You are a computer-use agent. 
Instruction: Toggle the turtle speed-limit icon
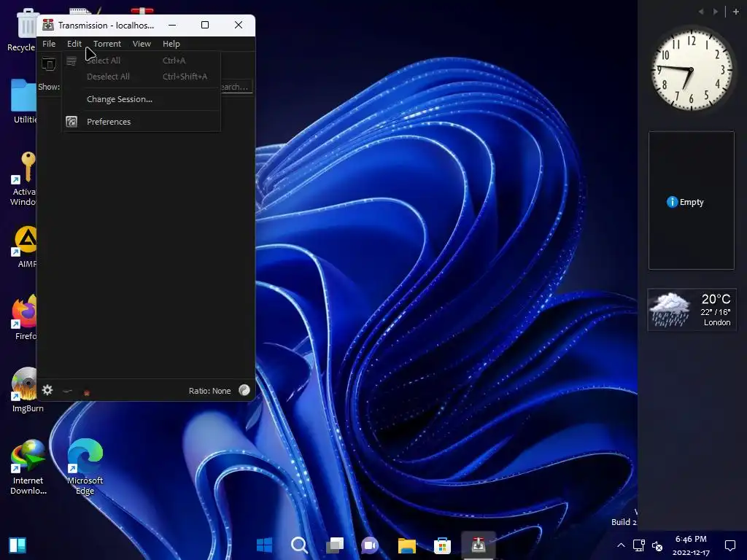(67, 391)
